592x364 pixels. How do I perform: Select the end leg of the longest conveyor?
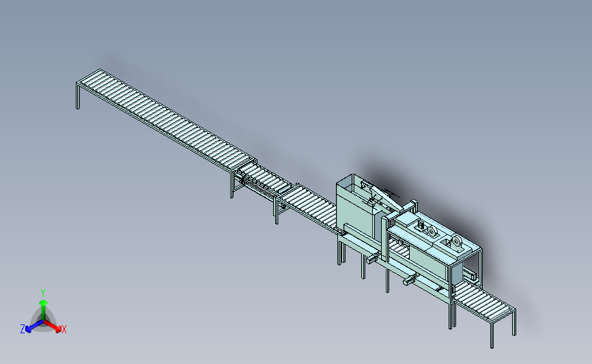(78, 96)
